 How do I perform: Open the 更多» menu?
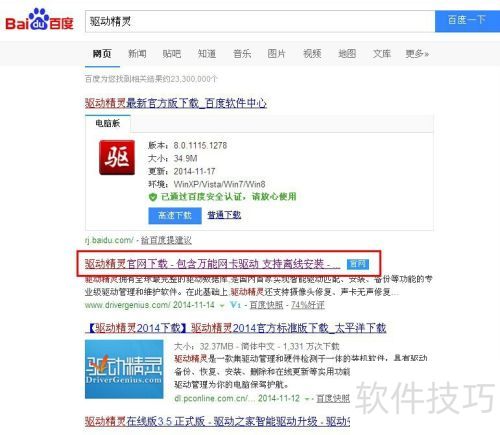click(x=417, y=54)
